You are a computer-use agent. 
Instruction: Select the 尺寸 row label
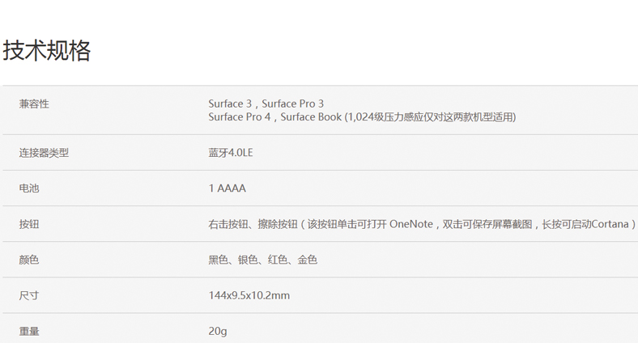pos(29,295)
